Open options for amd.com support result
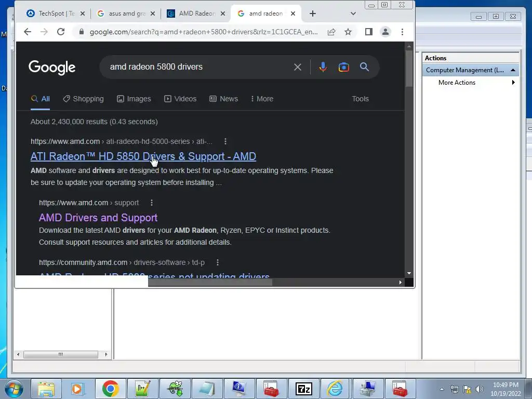Viewport: 532px width, 399px height. pyautogui.click(x=152, y=203)
